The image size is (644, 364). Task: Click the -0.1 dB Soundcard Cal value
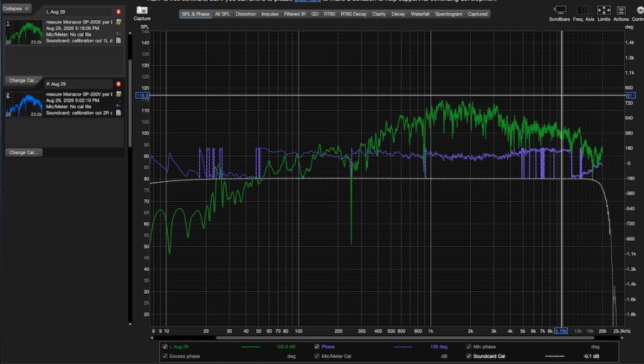point(591,356)
